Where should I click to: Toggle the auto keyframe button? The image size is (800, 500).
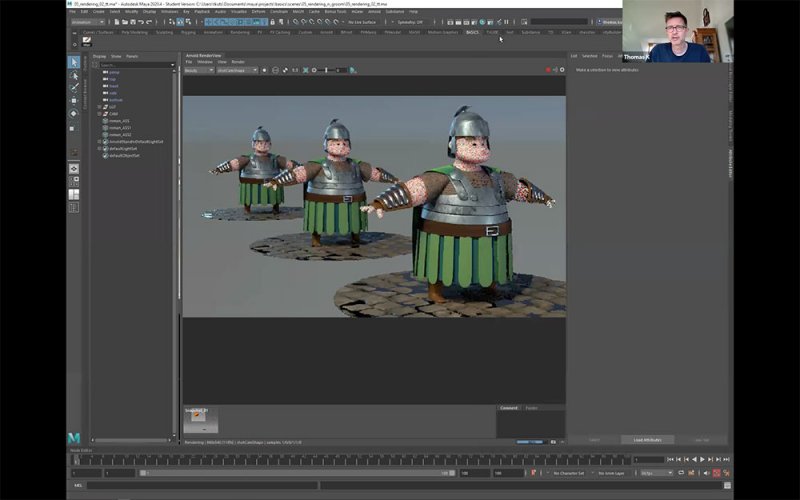[716, 473]
